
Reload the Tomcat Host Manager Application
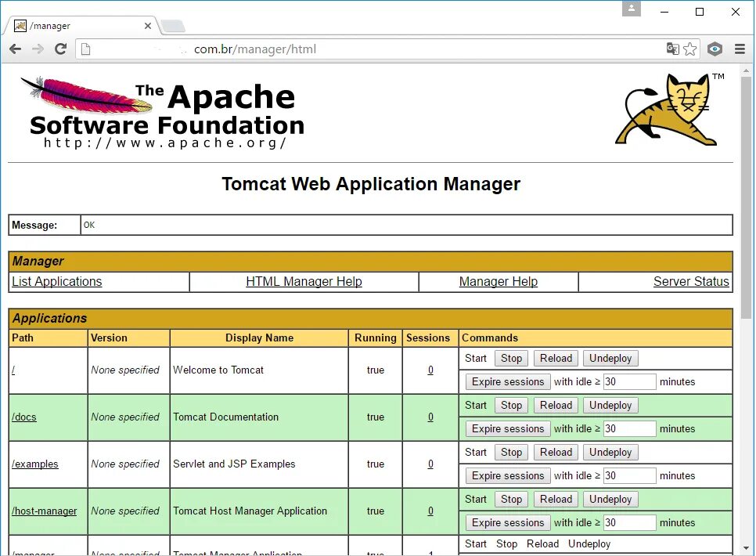[x=556, y=499]
